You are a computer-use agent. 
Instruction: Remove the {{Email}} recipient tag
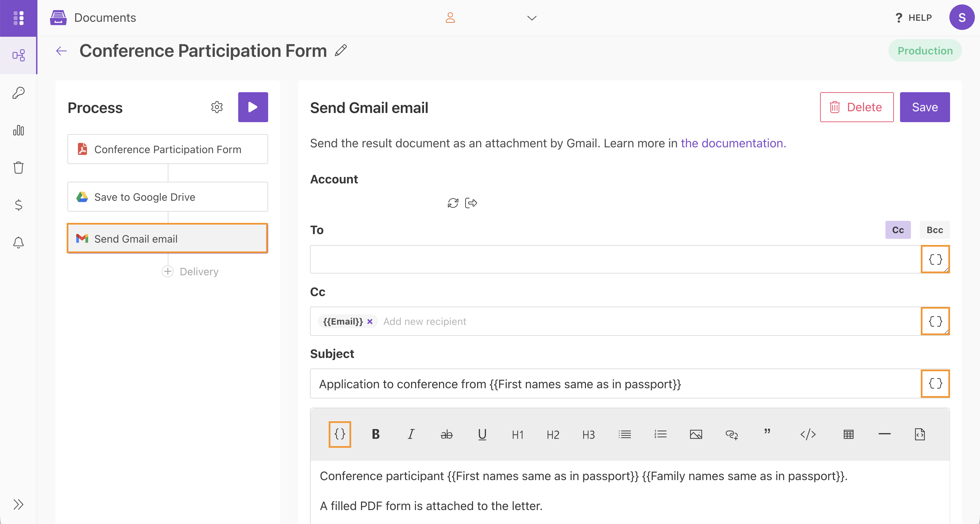[x=370, y=322]
